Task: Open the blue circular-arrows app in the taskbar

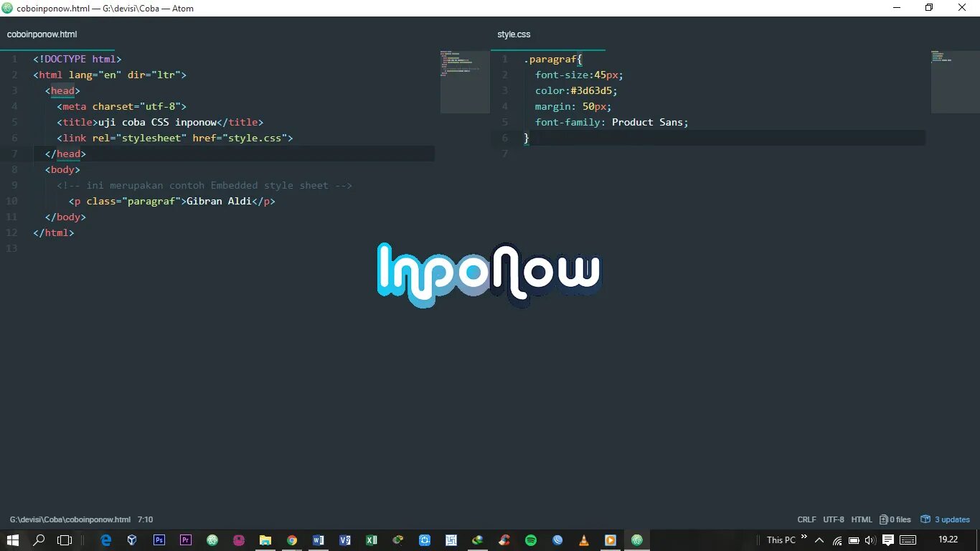Action: (x=425, y=540)
